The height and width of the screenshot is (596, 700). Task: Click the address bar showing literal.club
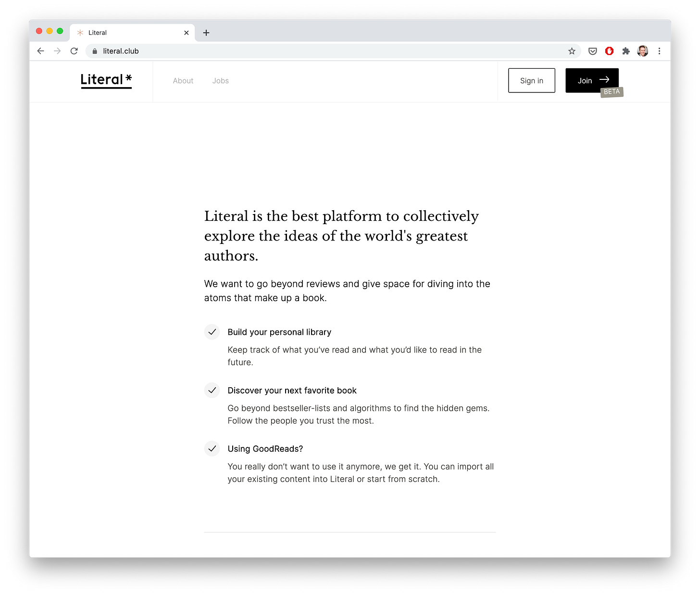[x=333, y=51]
